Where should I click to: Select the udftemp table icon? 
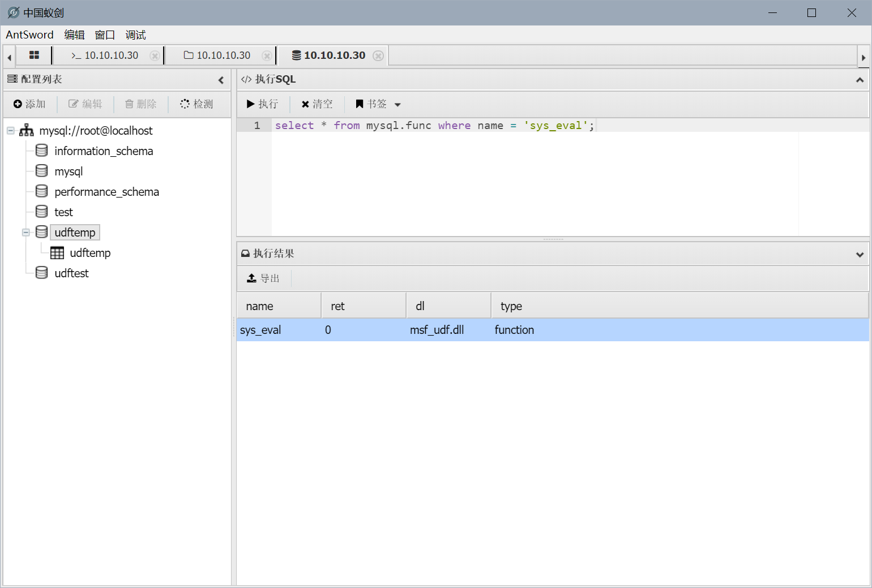pos(57,253)
